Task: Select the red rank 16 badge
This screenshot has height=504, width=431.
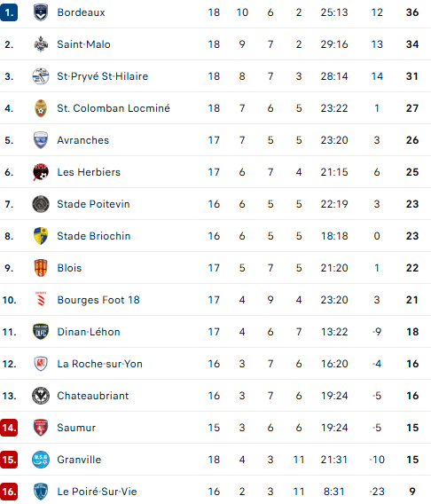Action: click(x=9, y=492)
